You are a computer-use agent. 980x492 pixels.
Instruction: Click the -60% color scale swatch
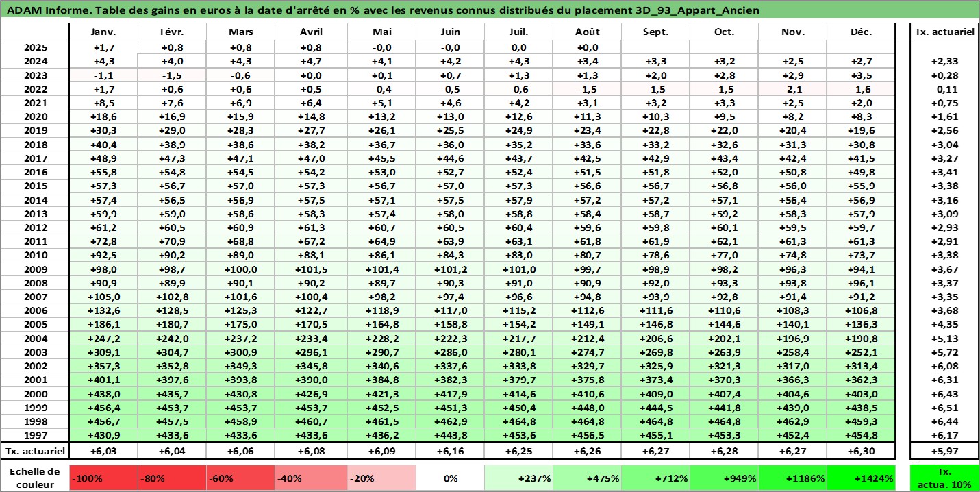point(240,478)
